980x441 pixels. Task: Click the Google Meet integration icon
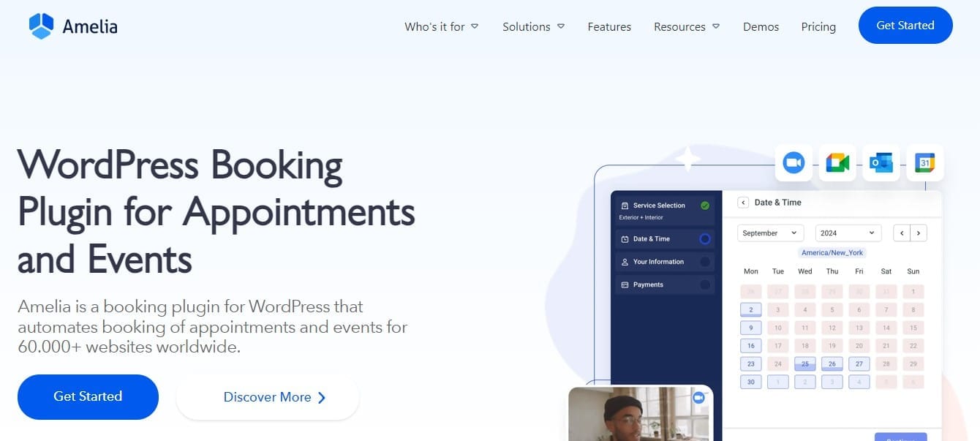tap(837, 162)
